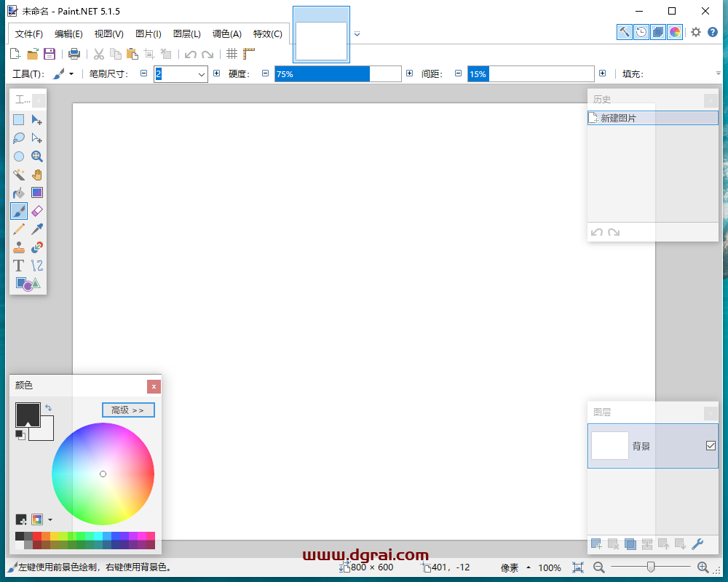Click the 间距 15% slider bar
The width and height of the screenshot is (728, 582).
tap(531, 73)
